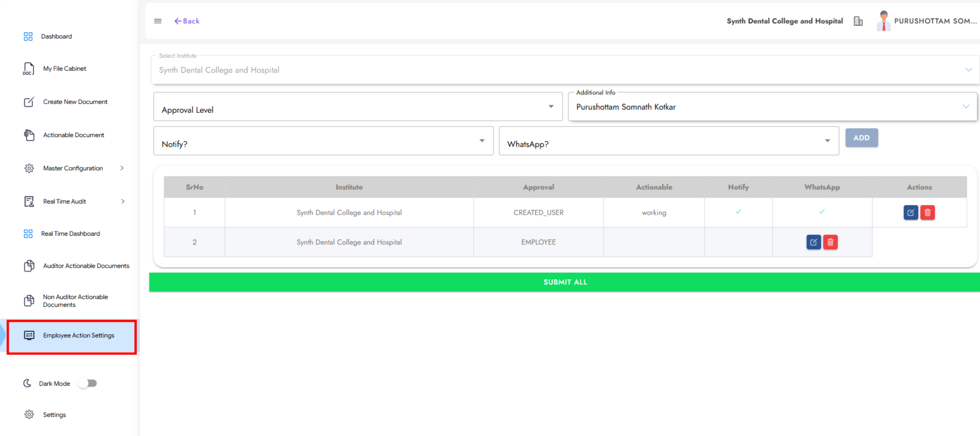The image size is (980, 436).
Task: Click the Institute column header
Action: (349, 187)
